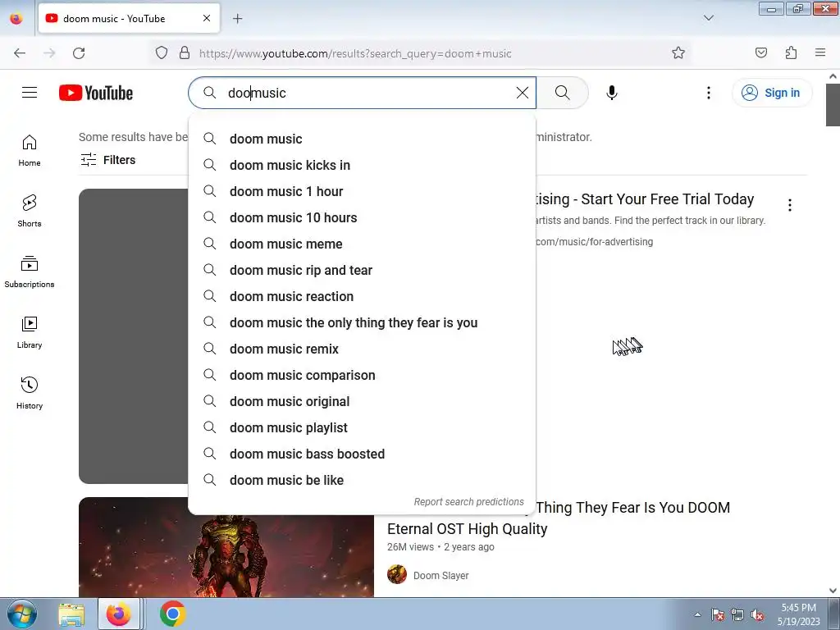Open Library in the sidebar

tap(30, 333)
